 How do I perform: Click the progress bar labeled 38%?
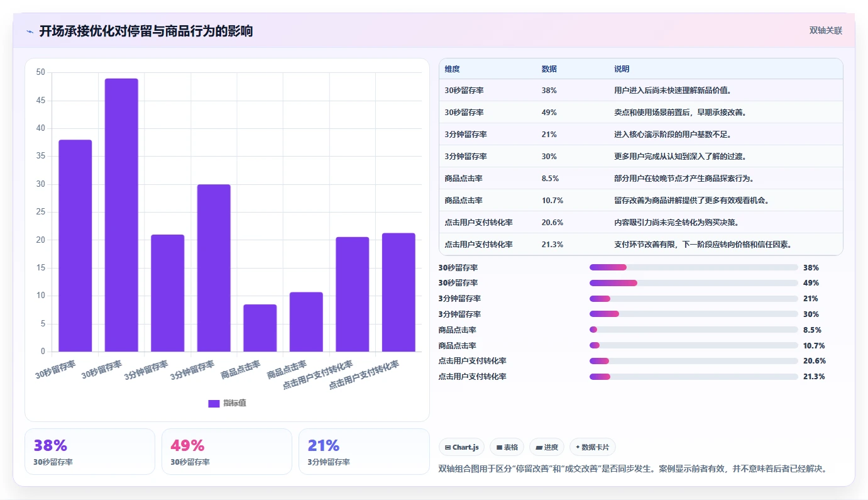pyautogui.click(x=694, y=267)
